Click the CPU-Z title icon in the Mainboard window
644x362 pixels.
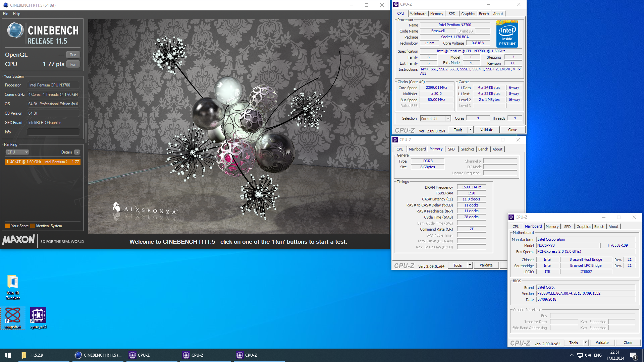pyautogui.click(x=511, y=217)
